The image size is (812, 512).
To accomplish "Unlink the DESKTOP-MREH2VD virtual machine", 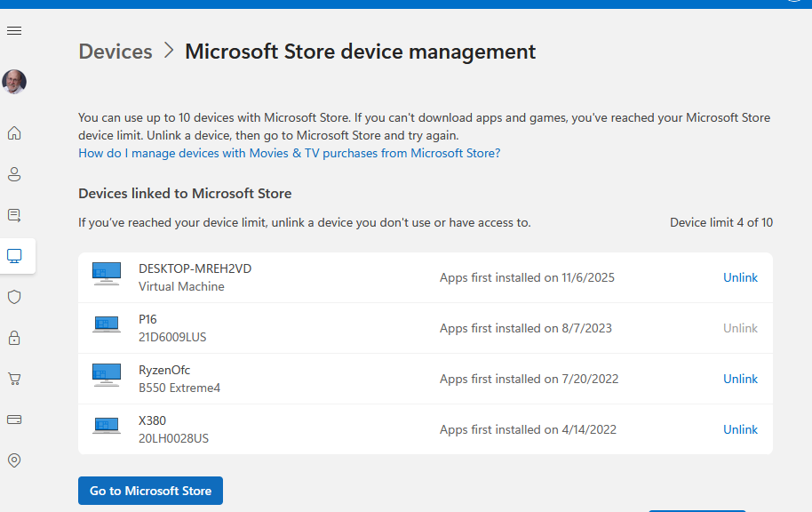I will (740, 277).
